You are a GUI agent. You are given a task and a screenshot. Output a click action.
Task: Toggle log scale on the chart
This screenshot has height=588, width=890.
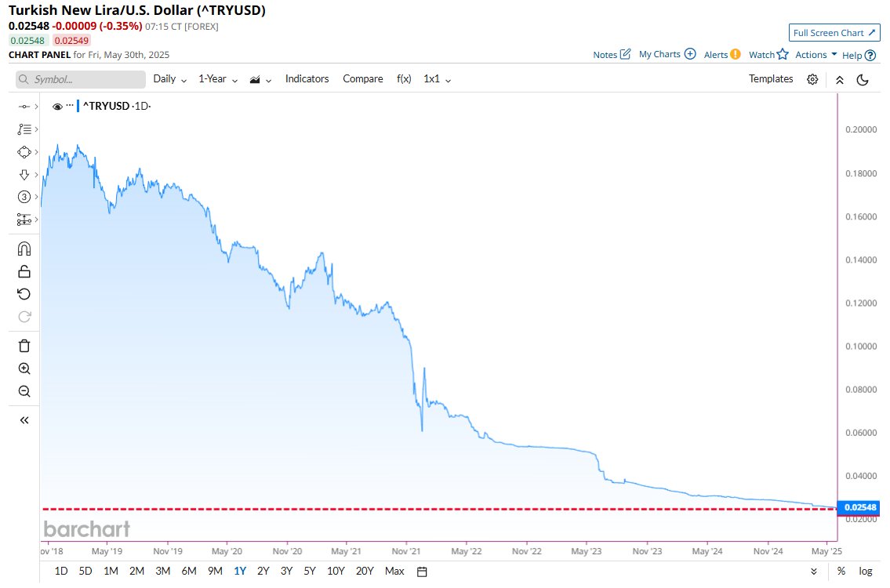point(866,571)
